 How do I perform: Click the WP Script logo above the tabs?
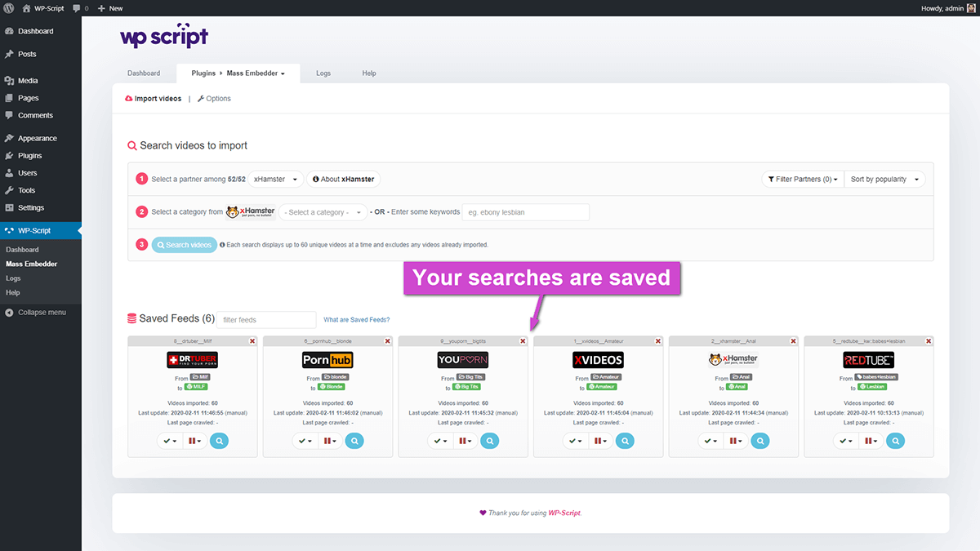tap(164, 37)
